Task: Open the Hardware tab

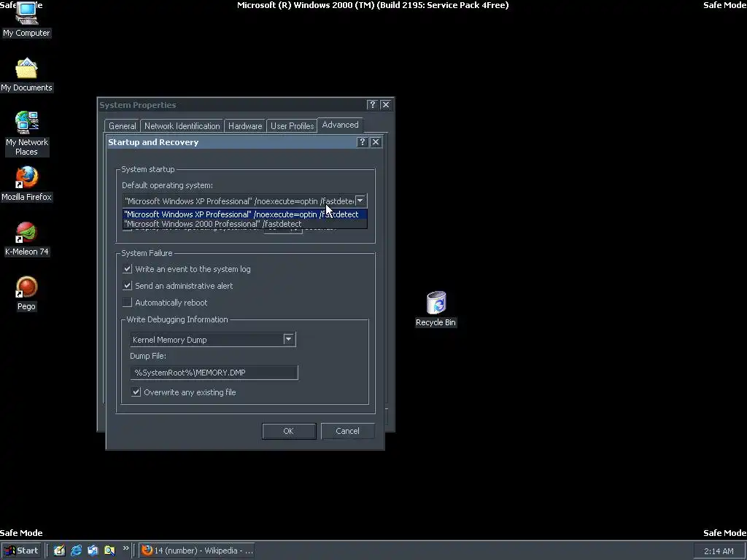Action: tap(245, 125)
